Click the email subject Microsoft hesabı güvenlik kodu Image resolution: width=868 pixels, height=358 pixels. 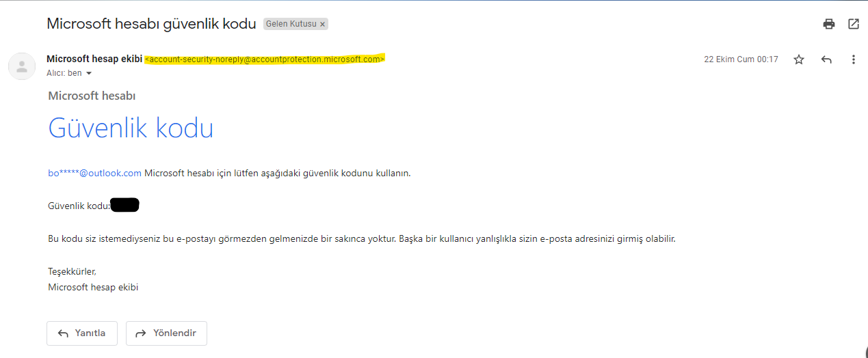click(x=151, y=23)
